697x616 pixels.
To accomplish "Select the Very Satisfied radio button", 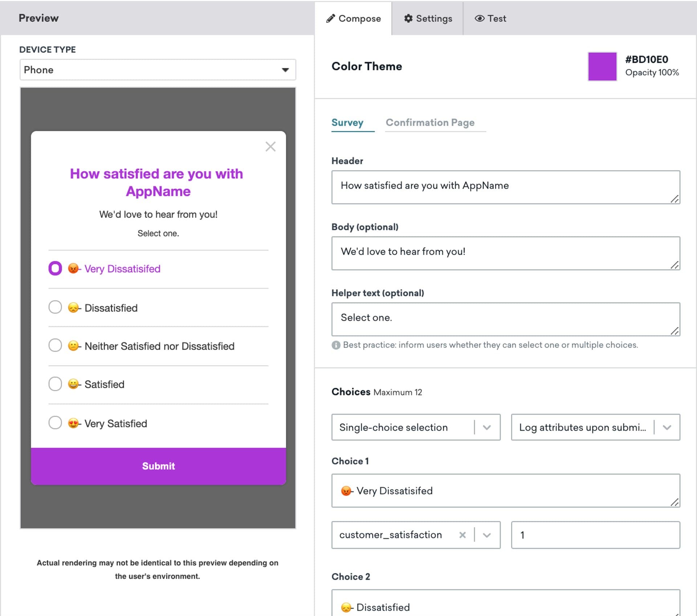I will click(x=55, y=422).
